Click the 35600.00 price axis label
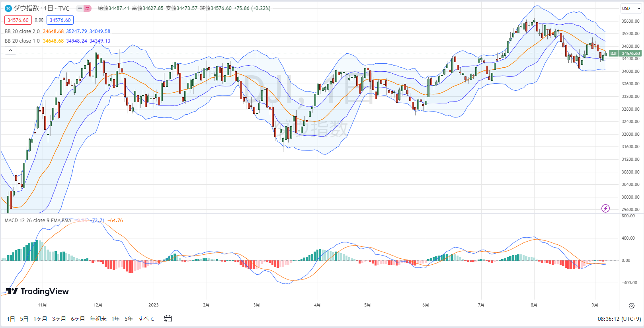Viewport: 644px width, 328px height. pyautogui.click(x=630, y=21)
